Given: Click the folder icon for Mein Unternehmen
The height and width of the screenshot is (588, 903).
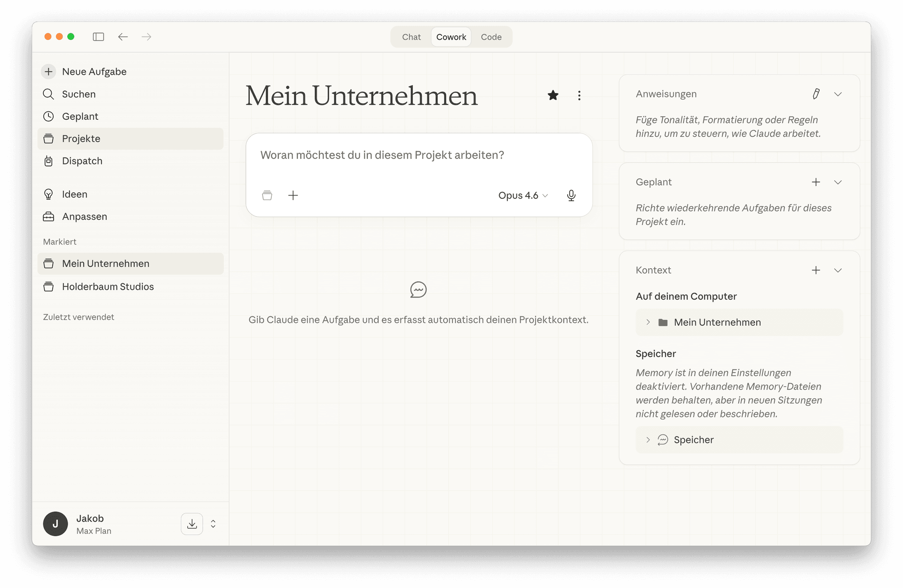Looking at the screenshot, I should click(663, 322).
